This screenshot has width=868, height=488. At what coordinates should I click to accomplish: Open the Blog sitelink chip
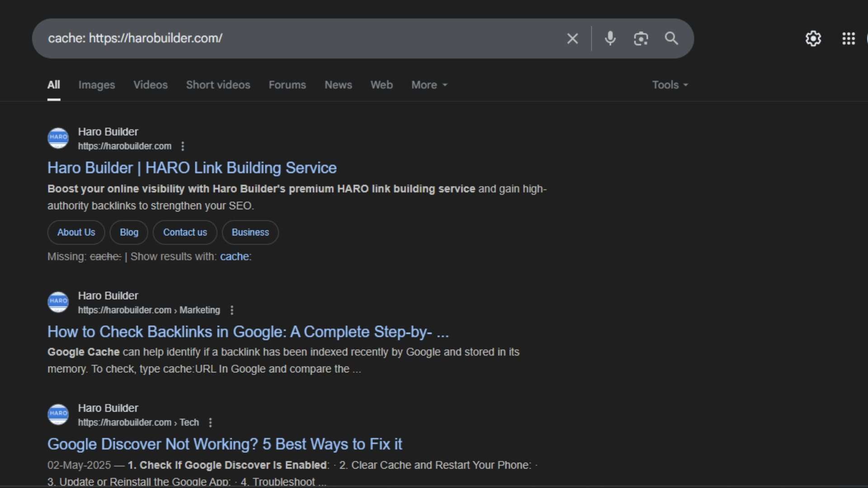[129, 232]
